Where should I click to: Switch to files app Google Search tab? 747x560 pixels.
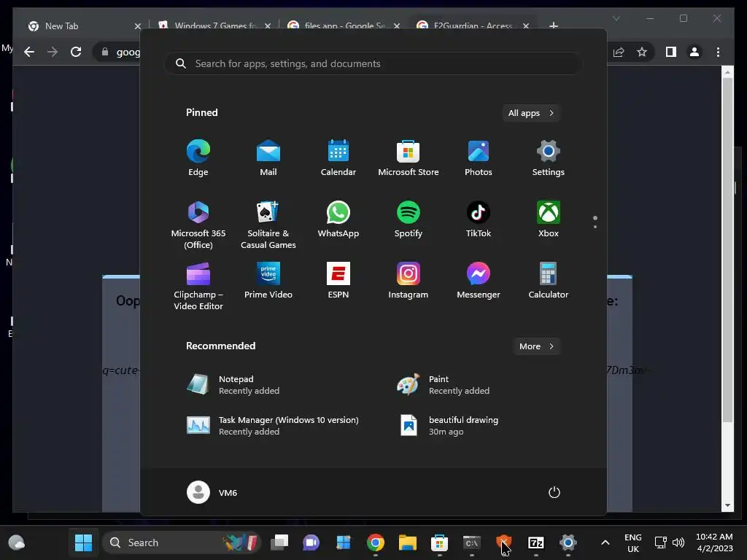[x=344, y=26]
